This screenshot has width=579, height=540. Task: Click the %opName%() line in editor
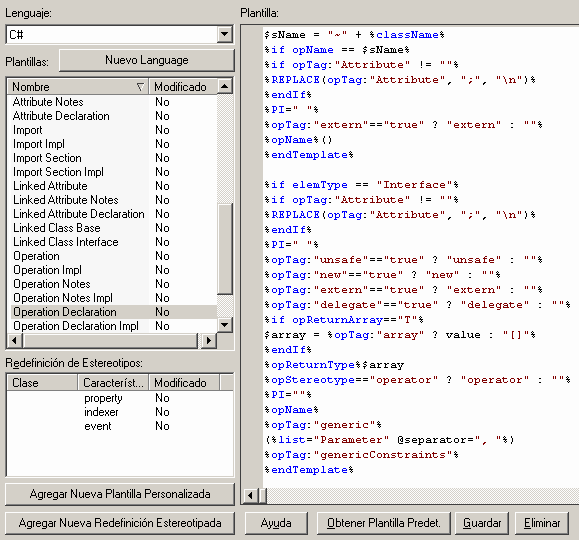click(x=299, y=140)
